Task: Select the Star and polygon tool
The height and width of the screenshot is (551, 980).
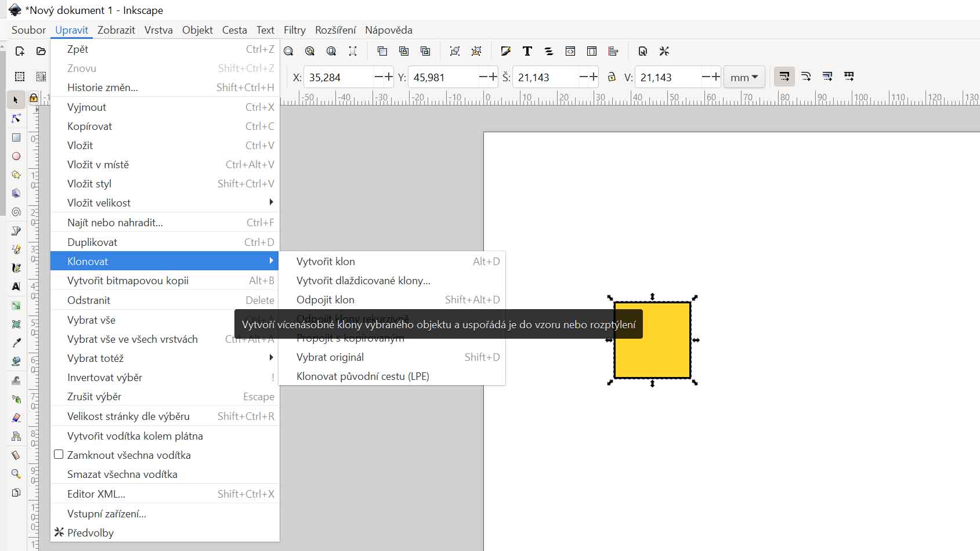Action: (16, 175)
